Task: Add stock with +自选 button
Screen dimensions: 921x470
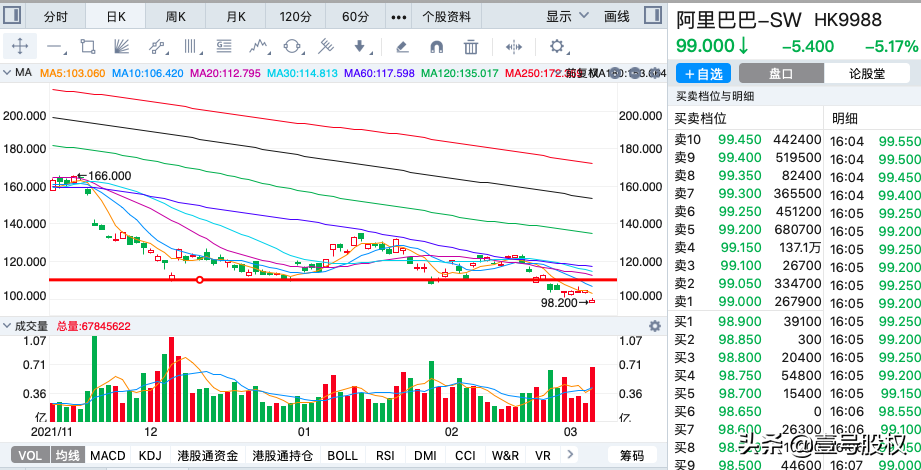Action: (x=703, y=73)
